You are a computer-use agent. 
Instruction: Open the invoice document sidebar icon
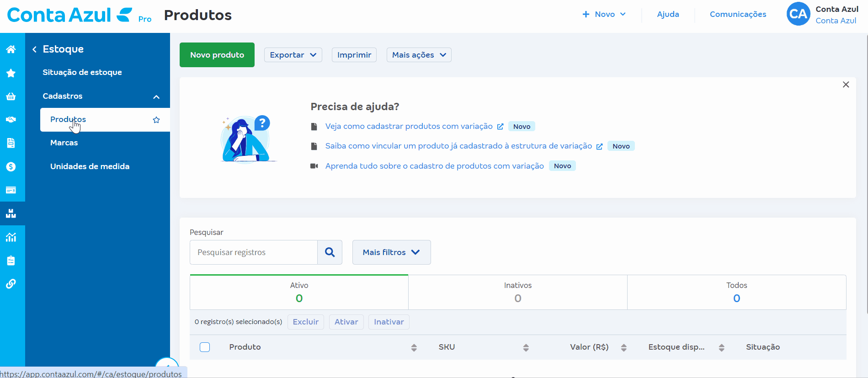click(11, 143)
